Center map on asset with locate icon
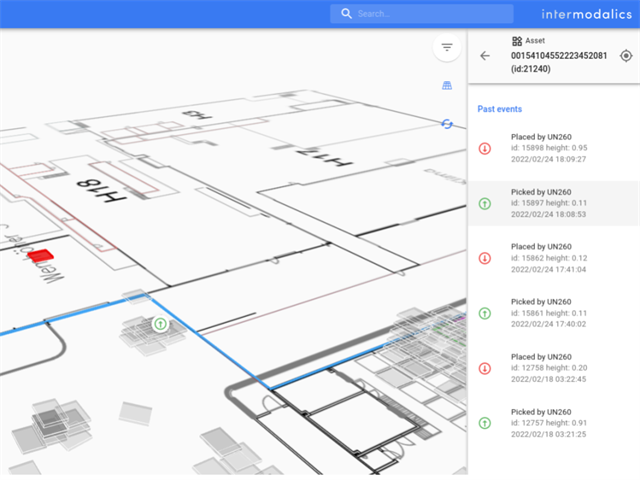 coord(626,56)
